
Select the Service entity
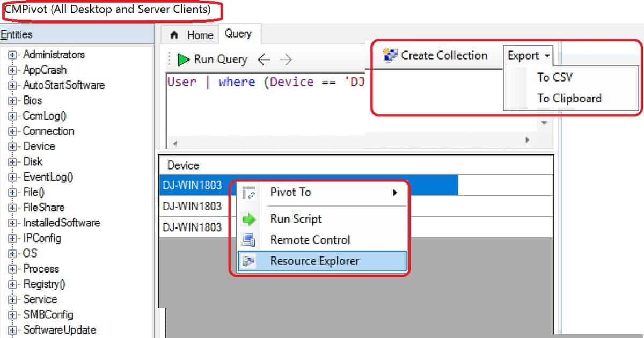40,299
